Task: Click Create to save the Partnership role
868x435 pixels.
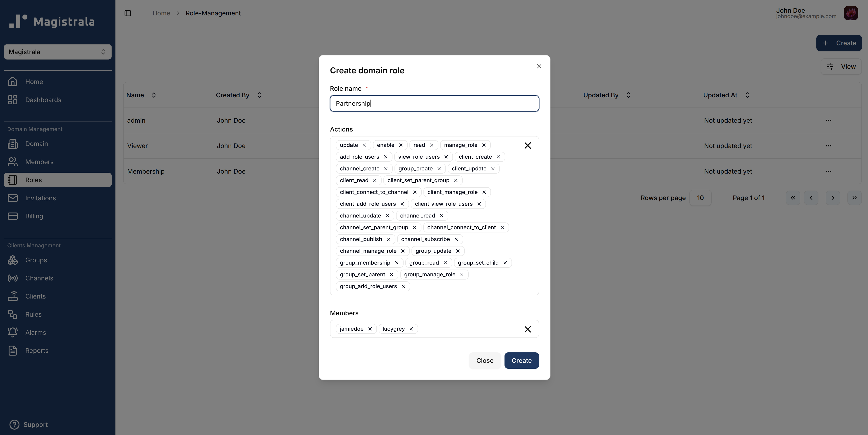Action: tap(521, 360)
